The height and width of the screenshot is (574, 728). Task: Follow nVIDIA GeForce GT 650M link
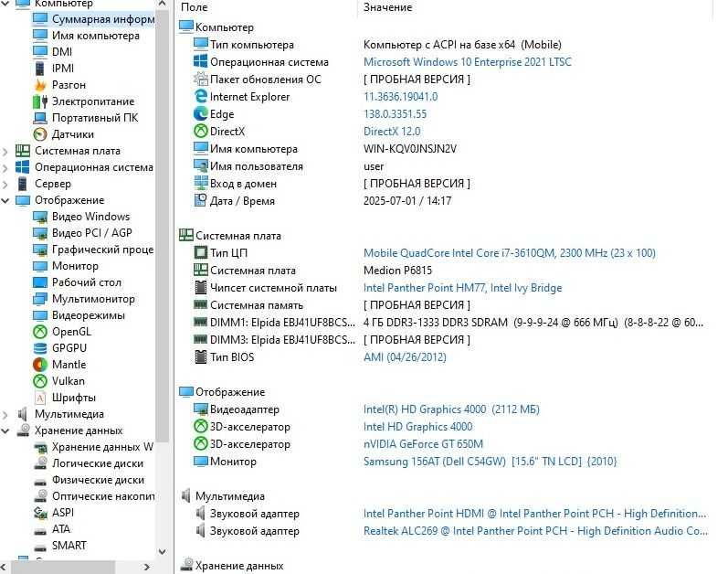click(x=424, y=444)
